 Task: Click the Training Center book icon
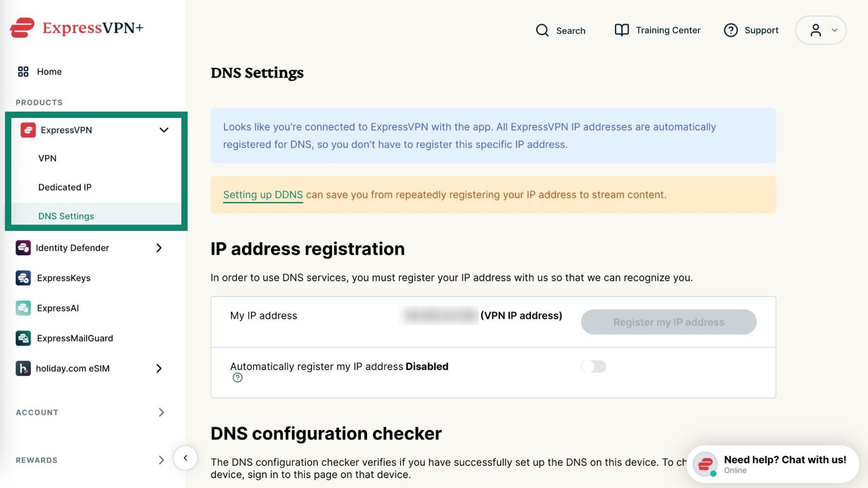click(x=622, y=30)
